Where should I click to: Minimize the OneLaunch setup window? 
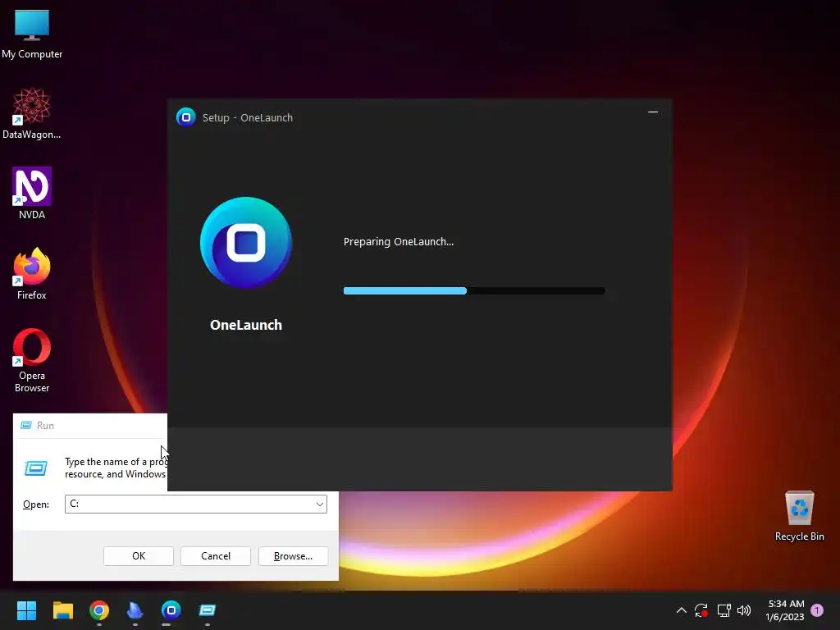click(x=652, y=112)
